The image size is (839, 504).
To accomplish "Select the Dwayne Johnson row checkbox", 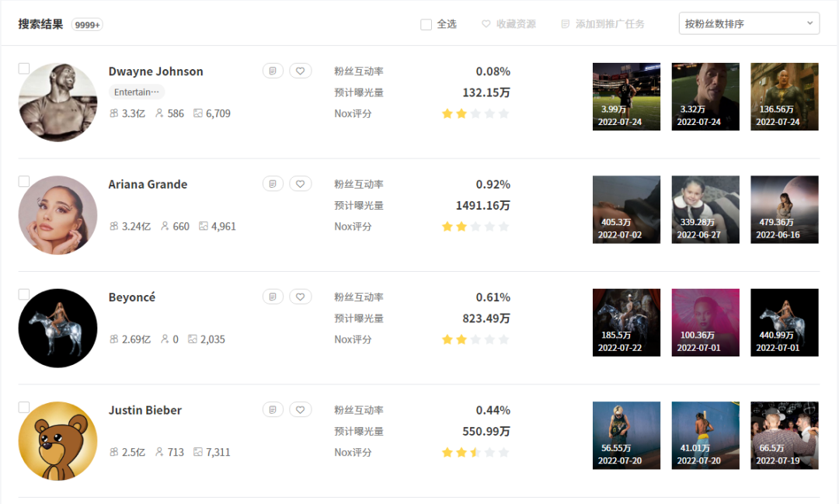I will [24, 68].
